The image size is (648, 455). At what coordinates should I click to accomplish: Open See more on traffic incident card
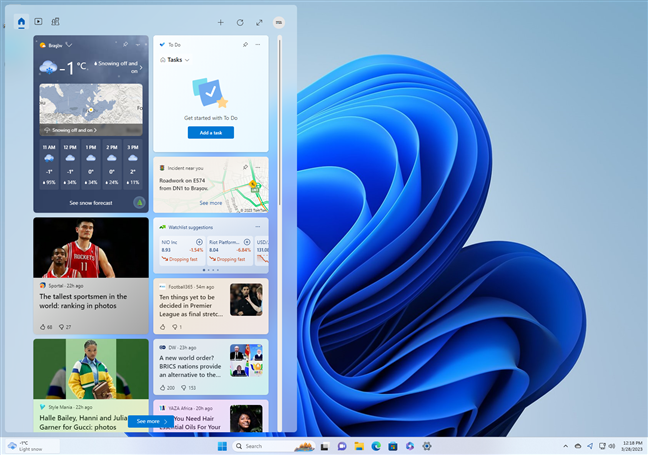[x=211, y=203]
